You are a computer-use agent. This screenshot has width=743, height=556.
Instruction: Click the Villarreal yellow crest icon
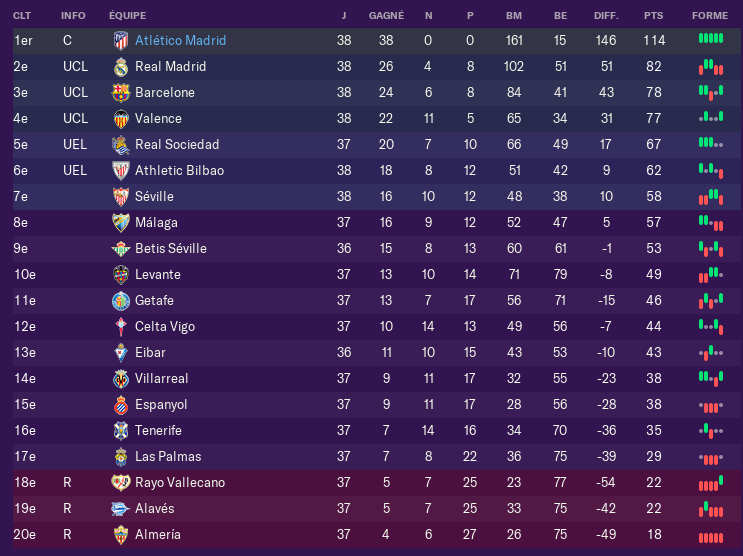click(x=121, y=379)
